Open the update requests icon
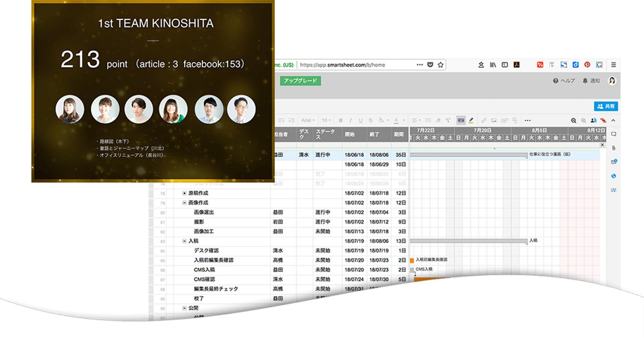 614,162
